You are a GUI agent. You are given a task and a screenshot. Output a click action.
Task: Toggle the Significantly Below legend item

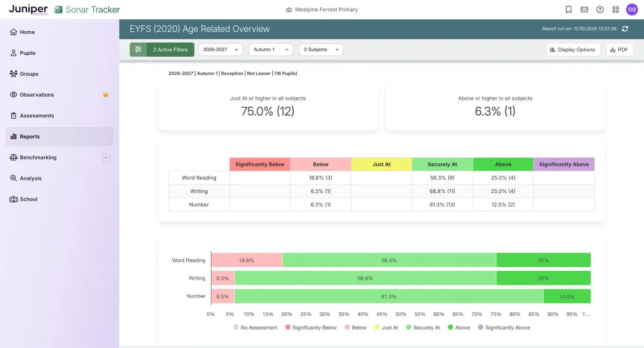[x=311, y=327]
